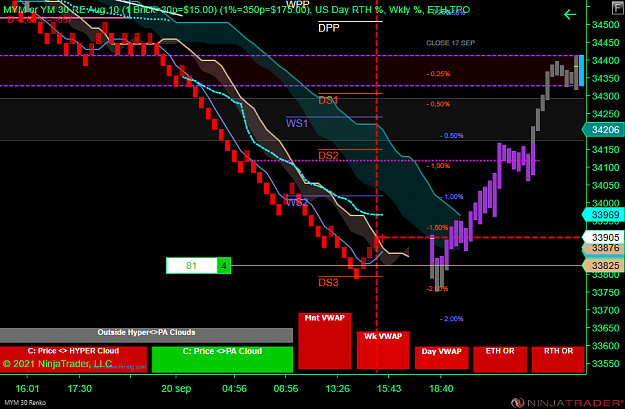
Task: Click the blue -2,00% level label
Action: point(452,319)
